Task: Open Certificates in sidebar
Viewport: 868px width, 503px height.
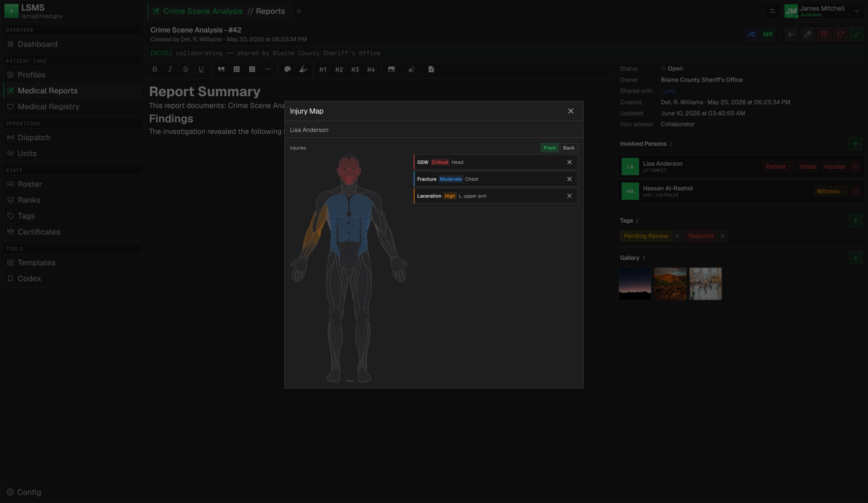Action: pos(72,232)
